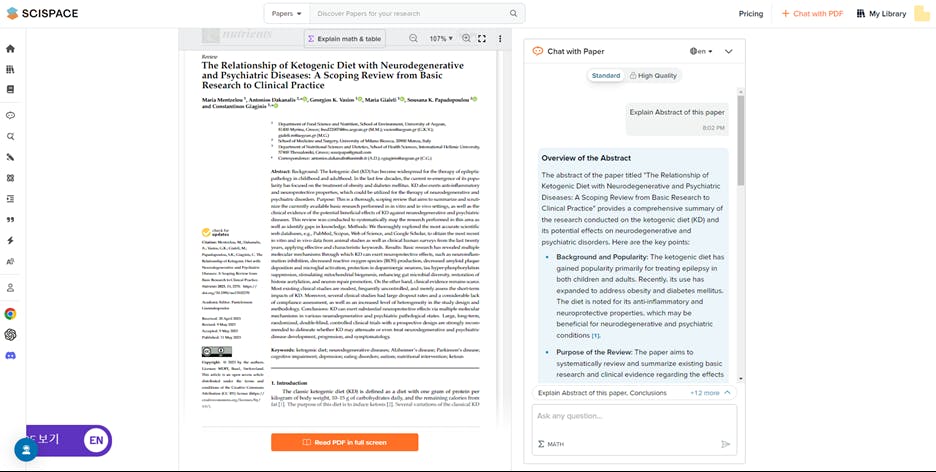Click the check for updates badge
936x472 pixels.
click(x=215, y=233)
